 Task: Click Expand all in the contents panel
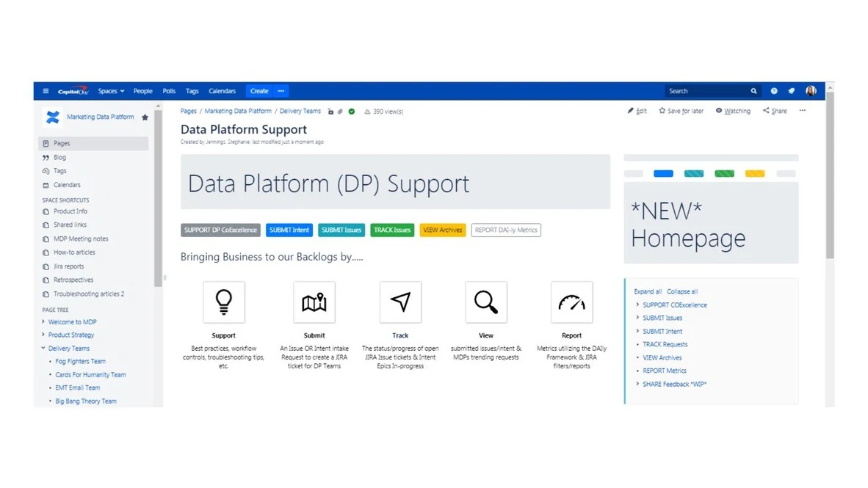click(x=648, y=291)
